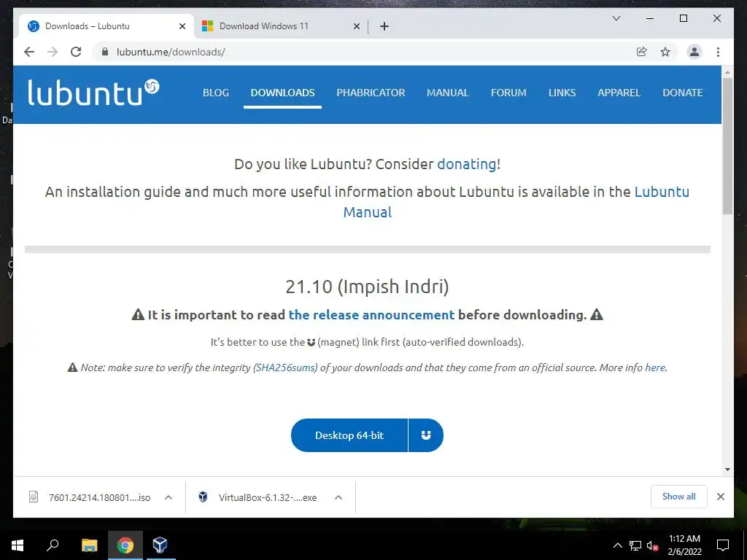Open the DOWNLOADS menu item
This screenshot has height=560, width=747.
point(282,93)
